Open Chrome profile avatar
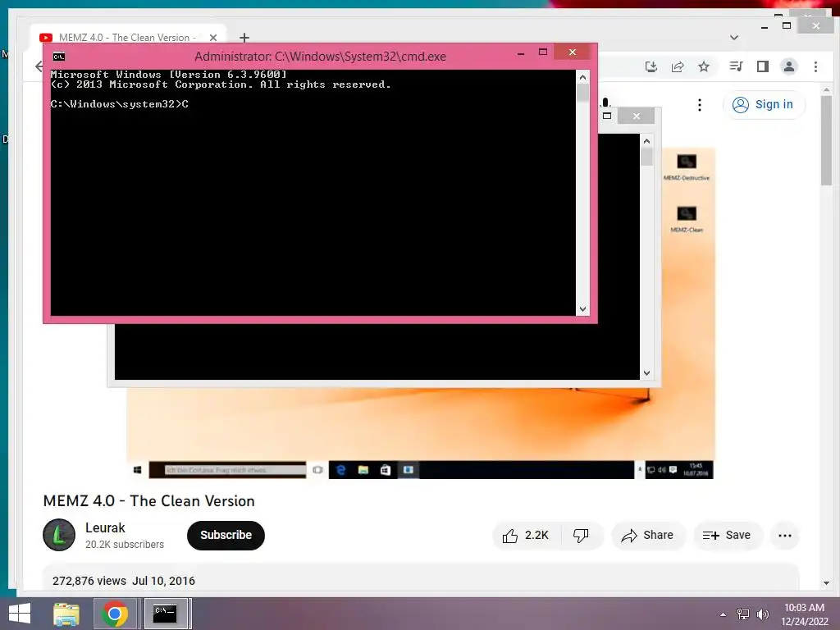Screen dimensions: 840x630 [x=788, y=66]
